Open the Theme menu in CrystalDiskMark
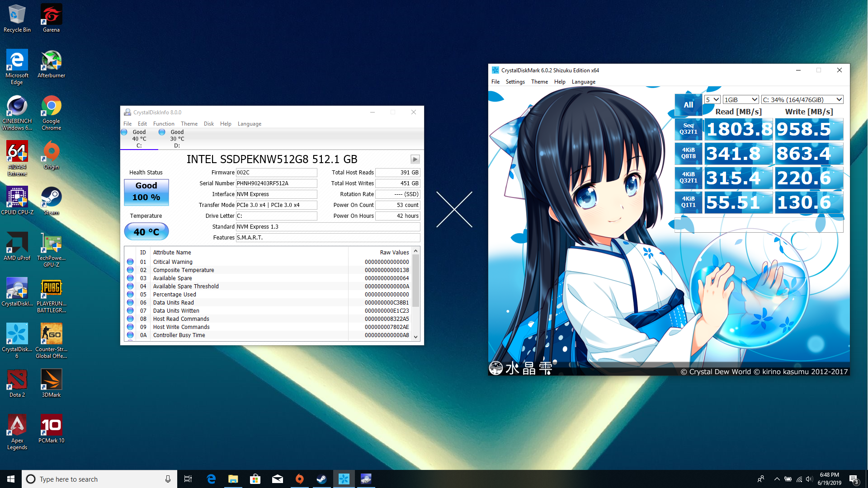 pyautogui.click(x=539, y=82)
